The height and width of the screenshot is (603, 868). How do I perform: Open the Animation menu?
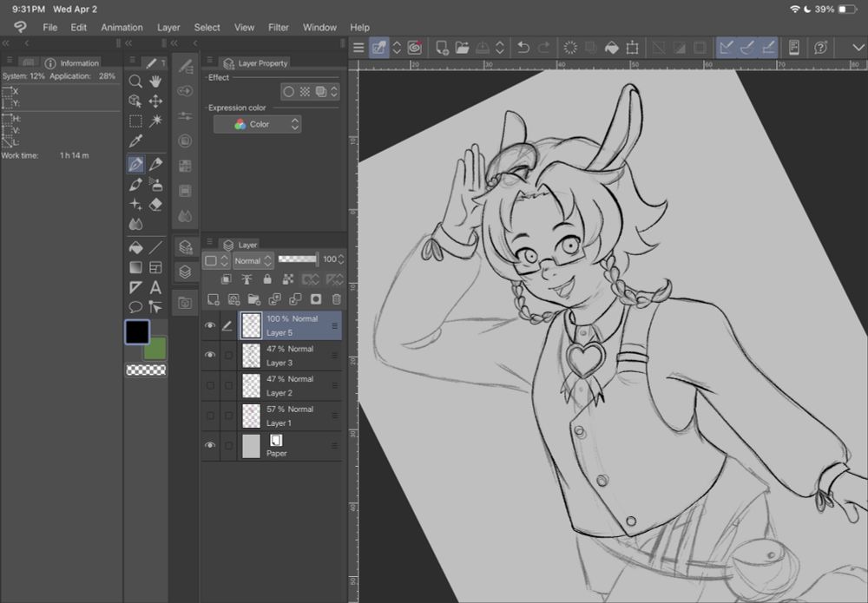click(122, 27)
